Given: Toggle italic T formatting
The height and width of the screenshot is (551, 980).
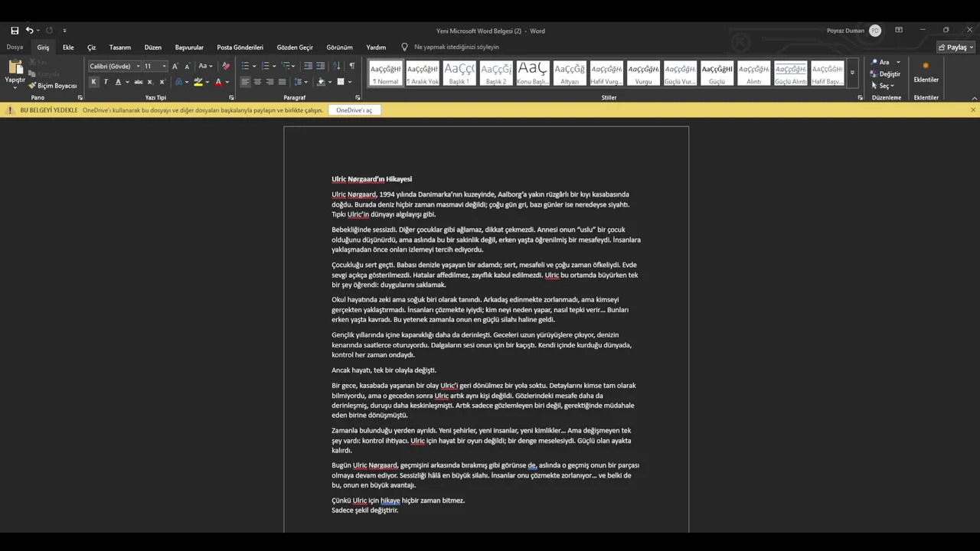Looking at the screenshot, I should (x=106, y=82).
